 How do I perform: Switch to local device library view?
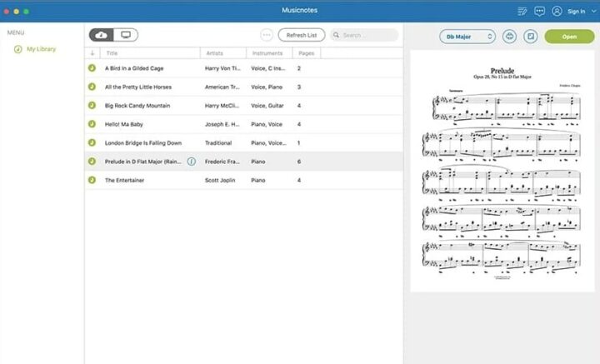tap(126, 35)
